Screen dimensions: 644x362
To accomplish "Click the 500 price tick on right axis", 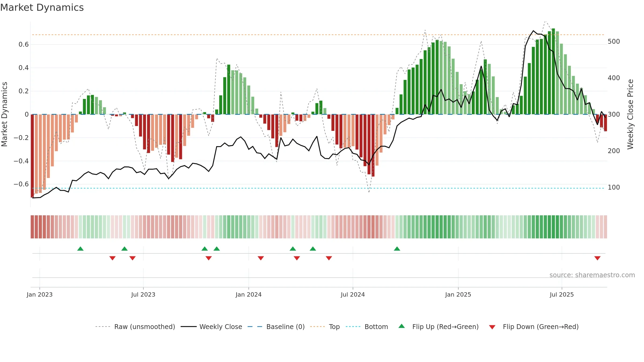I will (x=614, y=42).
